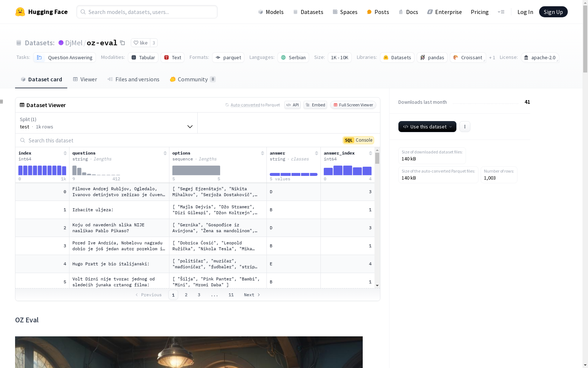588x368 pixels.
Task: Click the Tabular modality tag
Action: point(143,57)
